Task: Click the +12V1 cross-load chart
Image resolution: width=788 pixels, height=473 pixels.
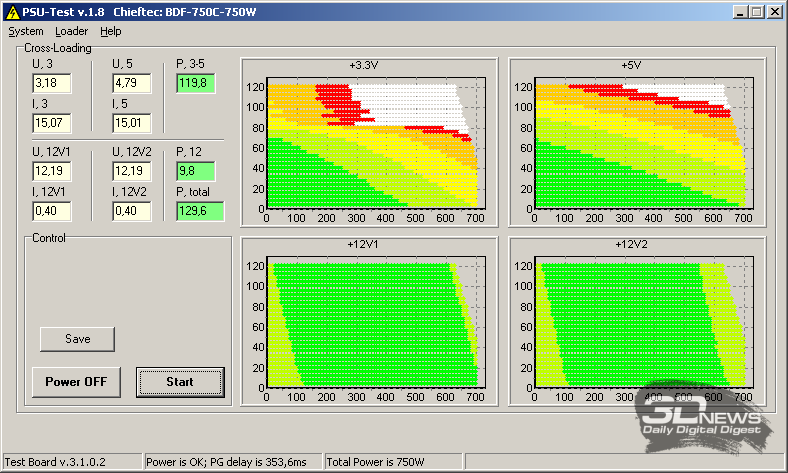Action: point(369,321)
